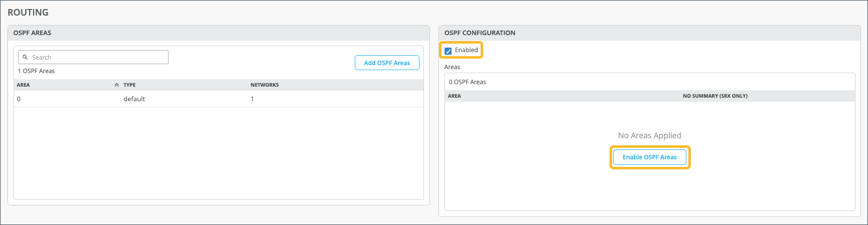Sort by the NETWORKS column header
The height and width of the screenshot is (225, 868).
(x=264, y=85)
